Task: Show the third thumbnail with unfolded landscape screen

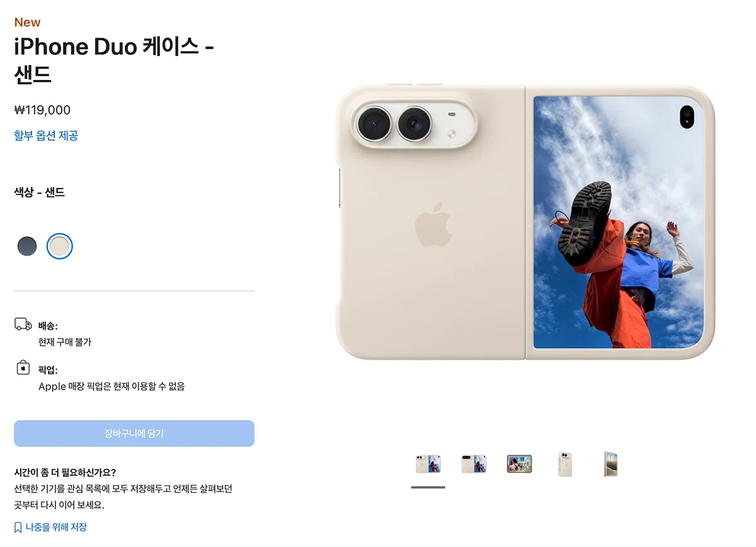Action: pyautogui.click(x=520, y=464)
